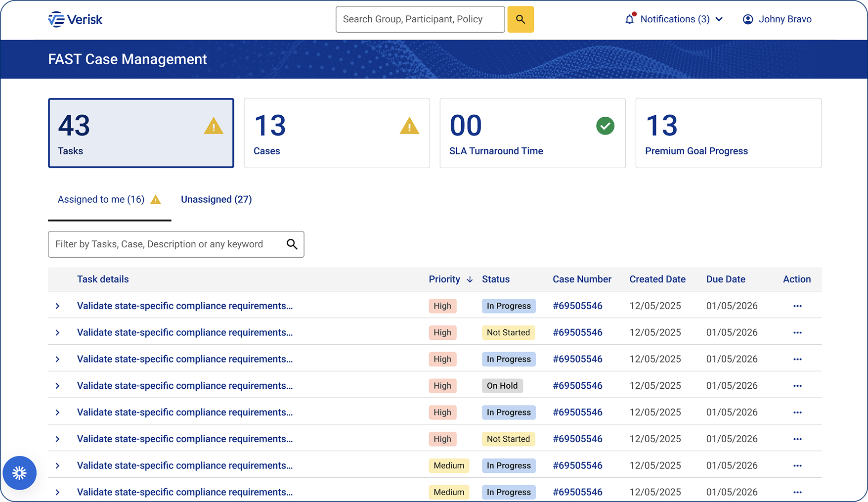This screenshot has width=868, height=502.
Task: Expand the seventh task row
Action: [x=57, y=466]
